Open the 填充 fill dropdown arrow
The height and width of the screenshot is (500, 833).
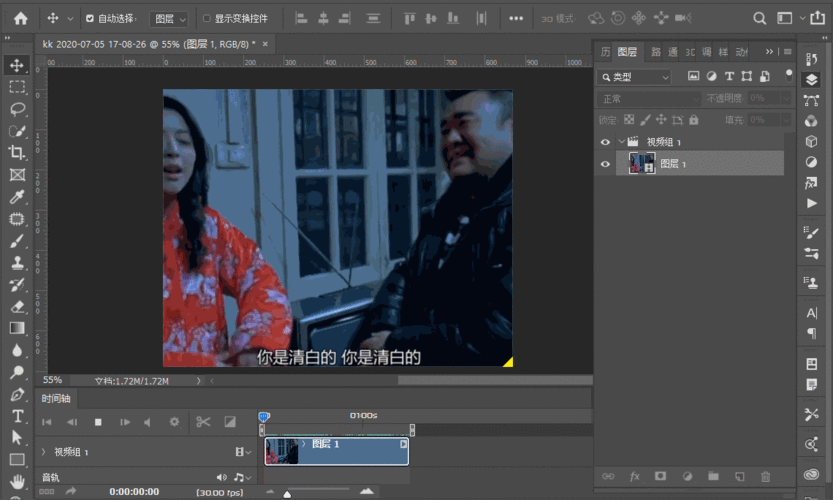pos(786,120)
